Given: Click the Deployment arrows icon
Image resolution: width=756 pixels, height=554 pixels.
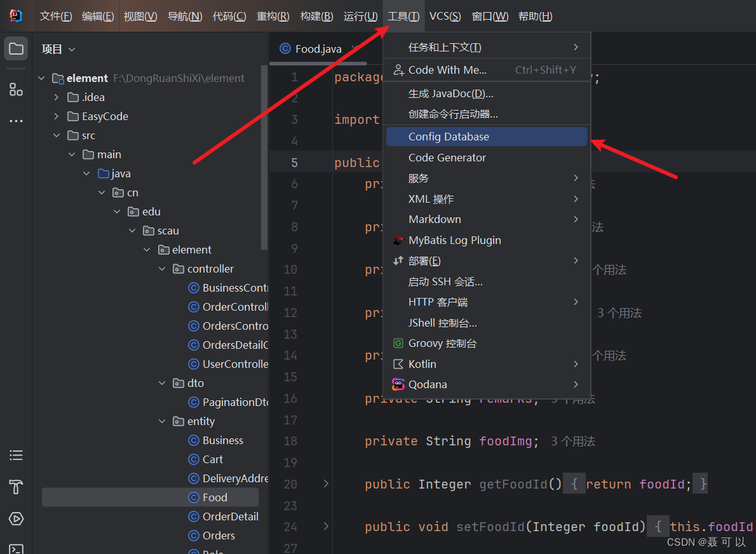Looking at the screenshot, I should tap(398, 261).
